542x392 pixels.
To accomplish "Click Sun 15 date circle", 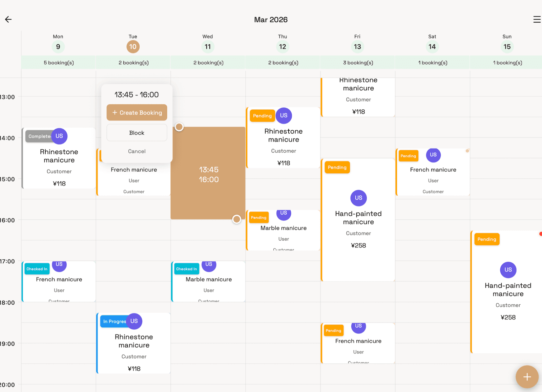I will click(507, 46).
